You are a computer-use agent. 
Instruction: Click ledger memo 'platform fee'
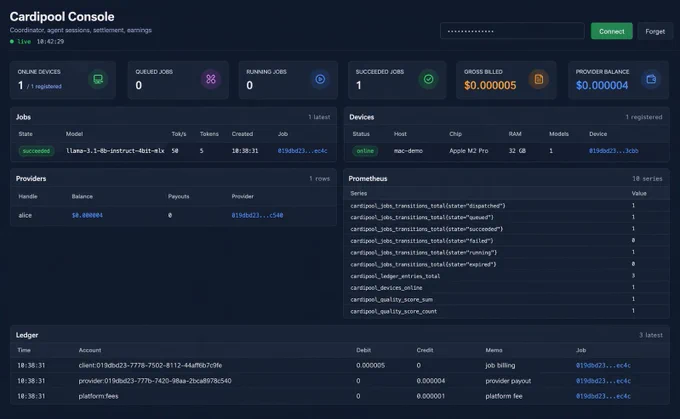tap(503, 396)
